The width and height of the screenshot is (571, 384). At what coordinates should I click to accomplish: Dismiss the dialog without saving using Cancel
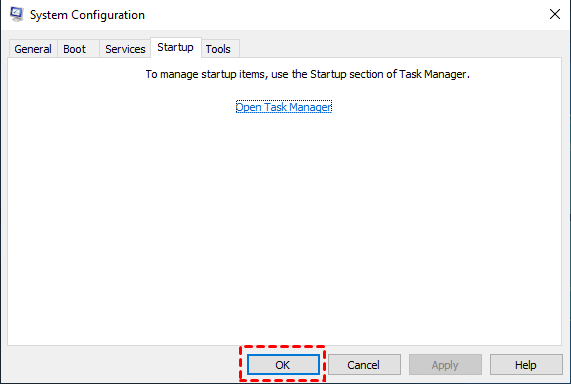coord(364,364)
